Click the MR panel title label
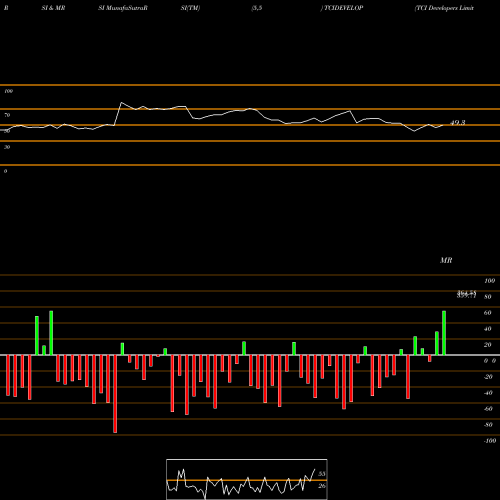Screen dimensions: 500x500 [x=446, y=260]
